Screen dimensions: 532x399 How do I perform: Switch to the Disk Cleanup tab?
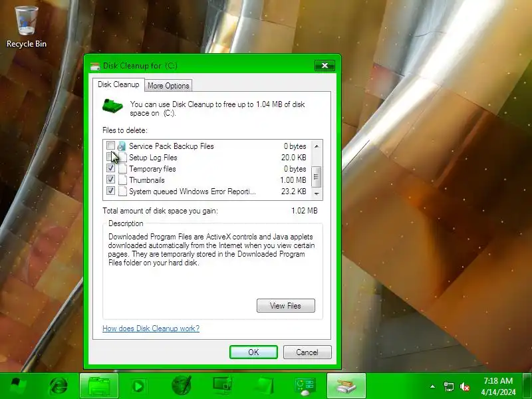[118, 84]
